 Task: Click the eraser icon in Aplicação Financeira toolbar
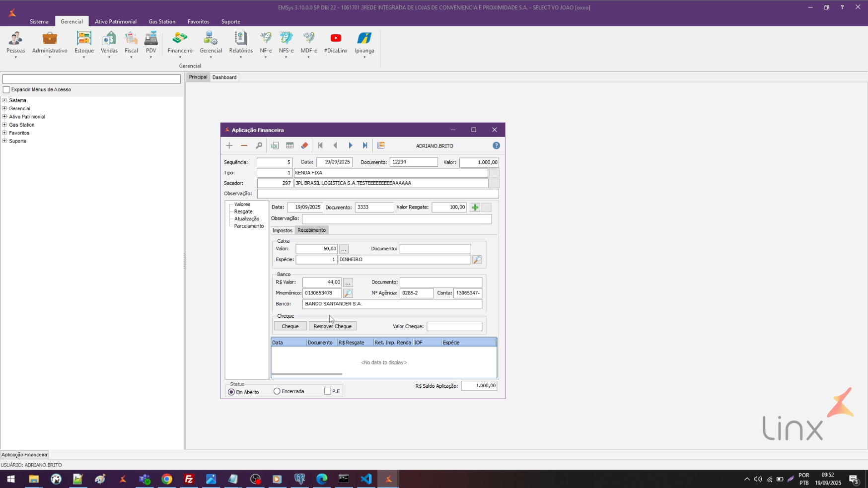coord(304,145)
